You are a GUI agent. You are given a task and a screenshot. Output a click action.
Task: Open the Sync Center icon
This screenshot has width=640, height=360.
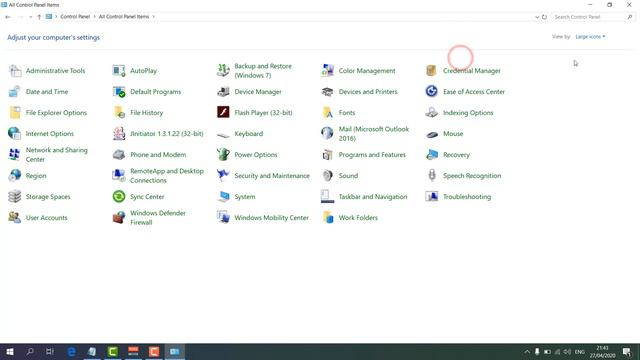tap(119, 197)
